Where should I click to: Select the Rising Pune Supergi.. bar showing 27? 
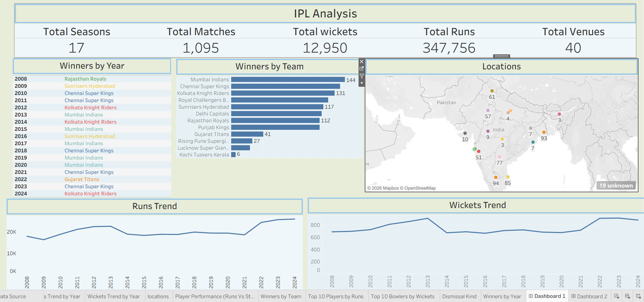click(x=242, y=141)
